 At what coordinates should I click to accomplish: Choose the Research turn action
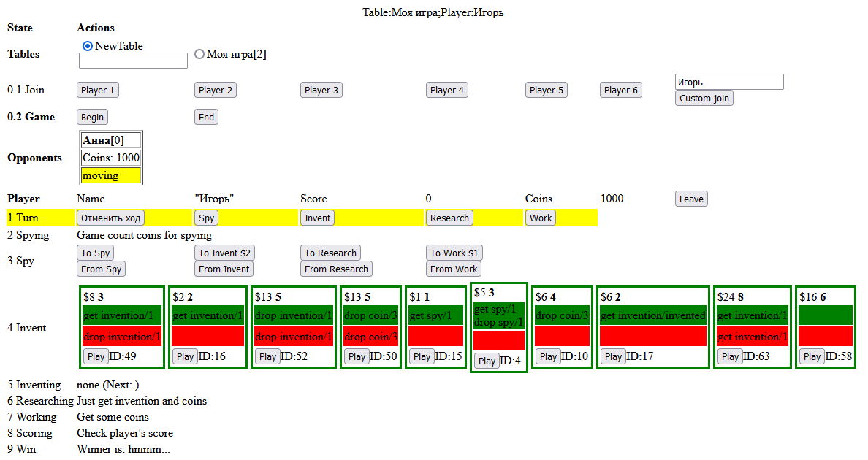click(449, 218)
